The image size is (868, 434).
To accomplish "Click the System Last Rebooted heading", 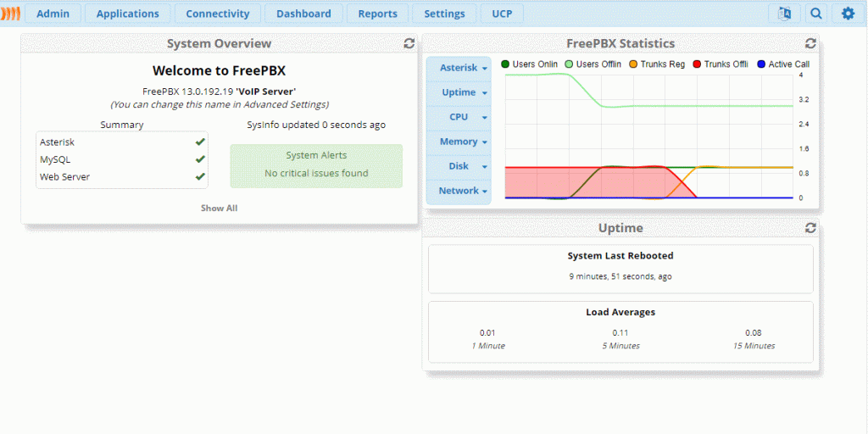I will [620, 256].
